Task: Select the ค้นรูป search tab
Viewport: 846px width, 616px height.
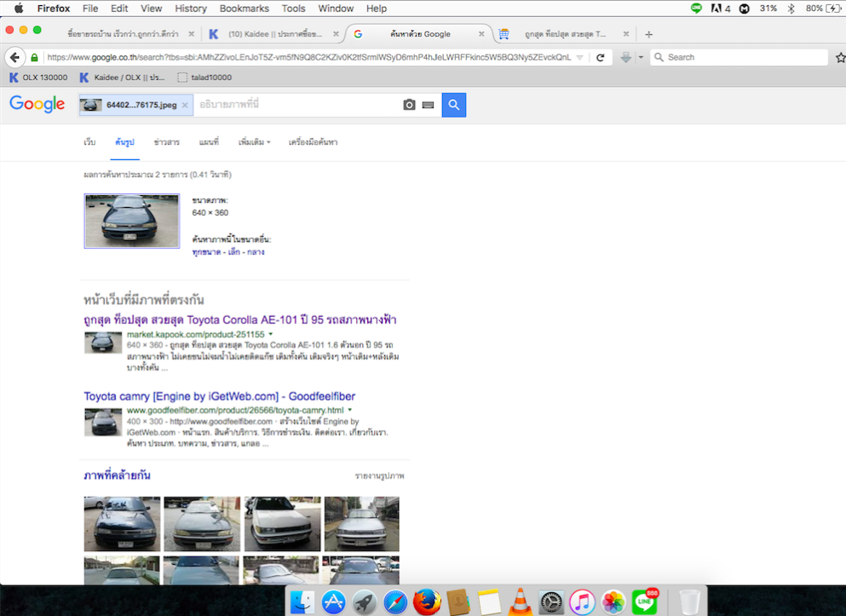Action: click(124, 142)
